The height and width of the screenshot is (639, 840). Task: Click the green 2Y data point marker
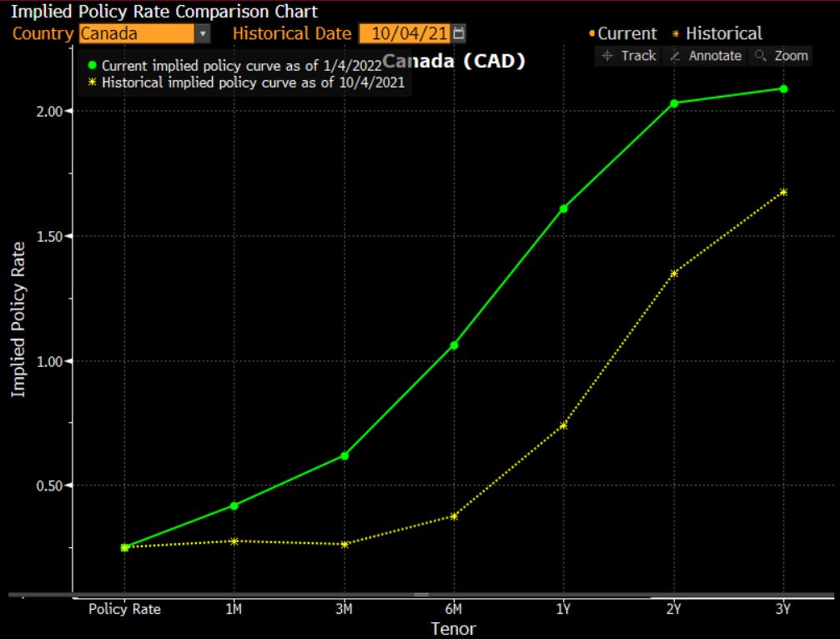[674, 103]
